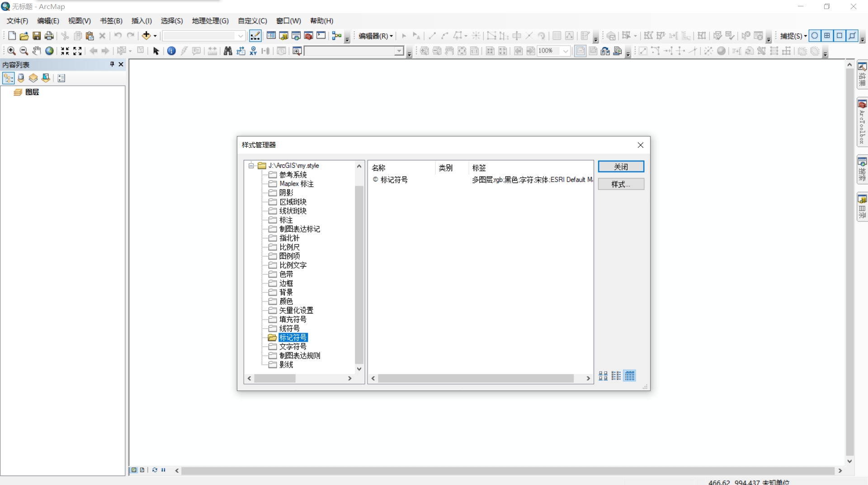Viewport: 868px width, 485px height.
Task: Switch style list to details view
Action: 630,376
